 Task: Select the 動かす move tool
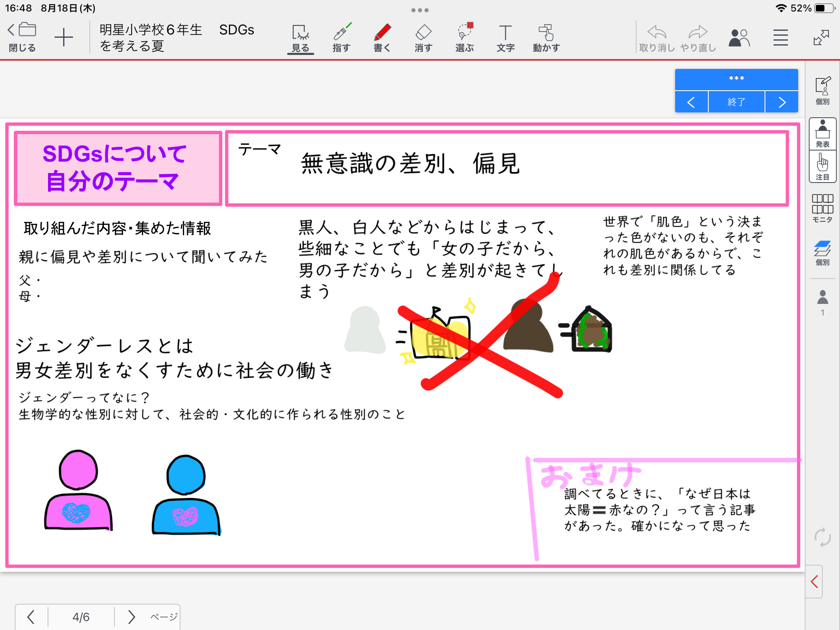pos(546,38)
